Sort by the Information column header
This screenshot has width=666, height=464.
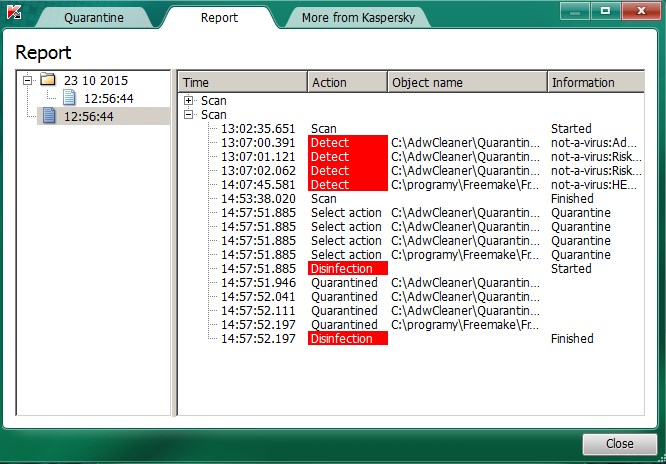(x=596, y=82)
